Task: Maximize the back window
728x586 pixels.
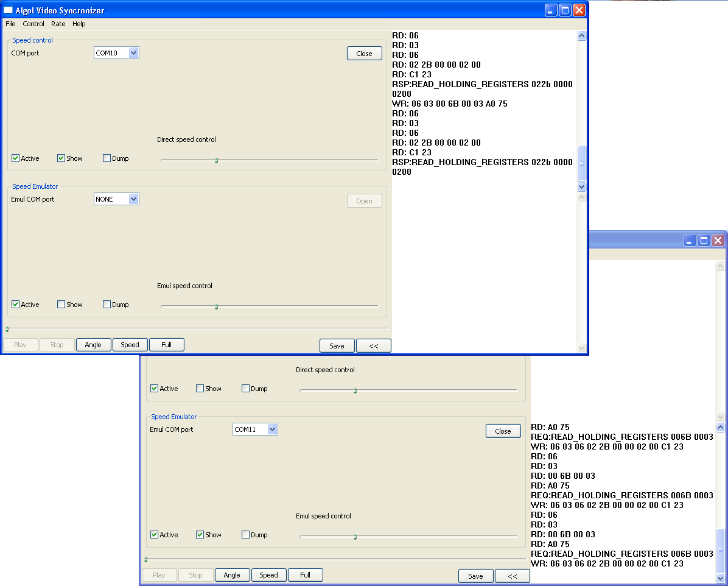Action: (x=704, y=240)
